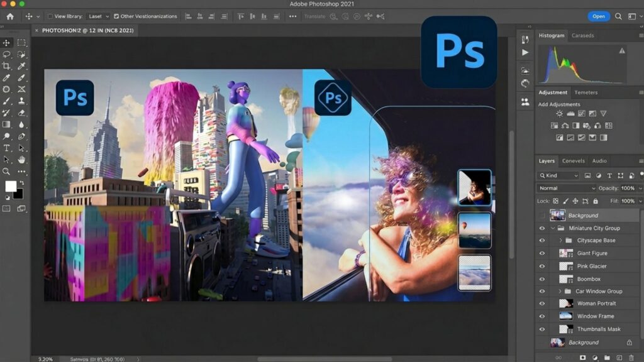The height and width of the screenshot is (362, 644).
Task: Open the Fill value dropdown arrow
Action: (x=640, y=201)
